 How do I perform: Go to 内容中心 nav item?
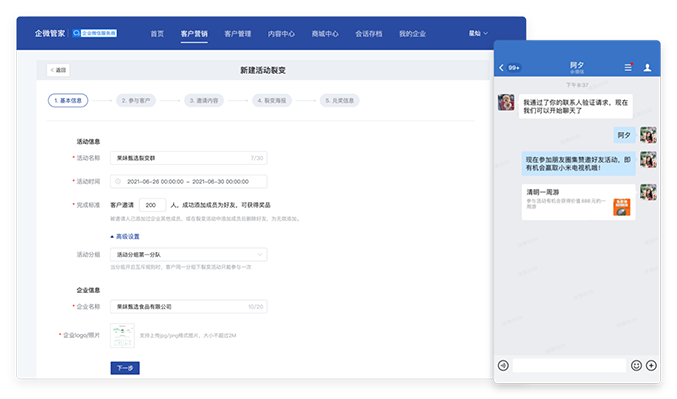coord(282,34)
